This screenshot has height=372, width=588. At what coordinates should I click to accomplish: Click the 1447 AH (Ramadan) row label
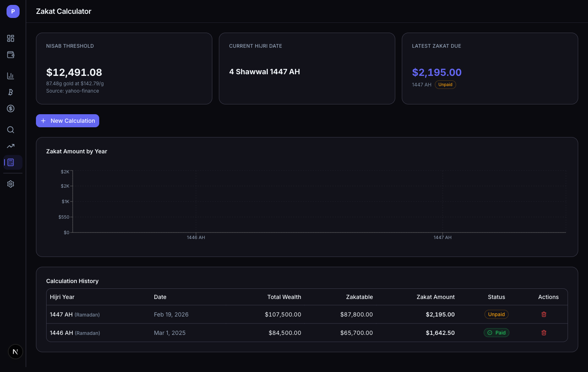[x=75, y=314]
